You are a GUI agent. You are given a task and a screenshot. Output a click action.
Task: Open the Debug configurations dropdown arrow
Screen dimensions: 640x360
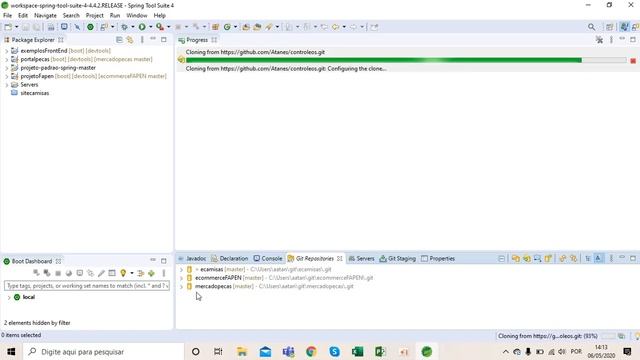133,27
